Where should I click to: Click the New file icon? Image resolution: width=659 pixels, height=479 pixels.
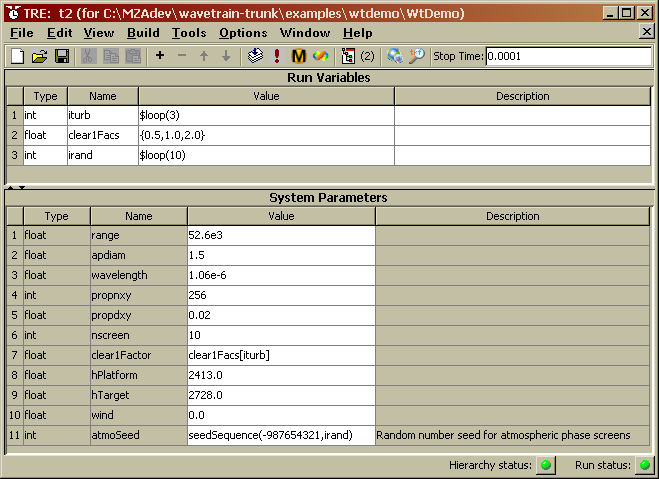(17, 56)
